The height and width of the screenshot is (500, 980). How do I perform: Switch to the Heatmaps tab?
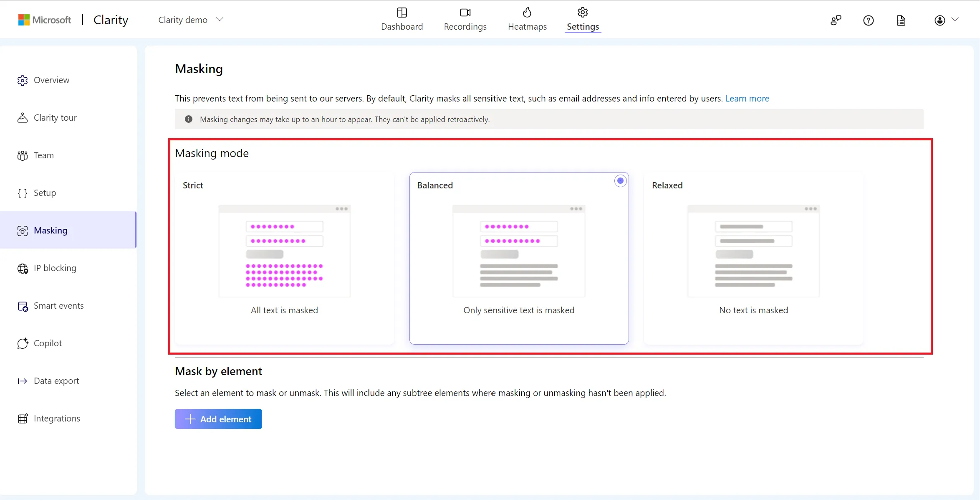coord(527,19)
